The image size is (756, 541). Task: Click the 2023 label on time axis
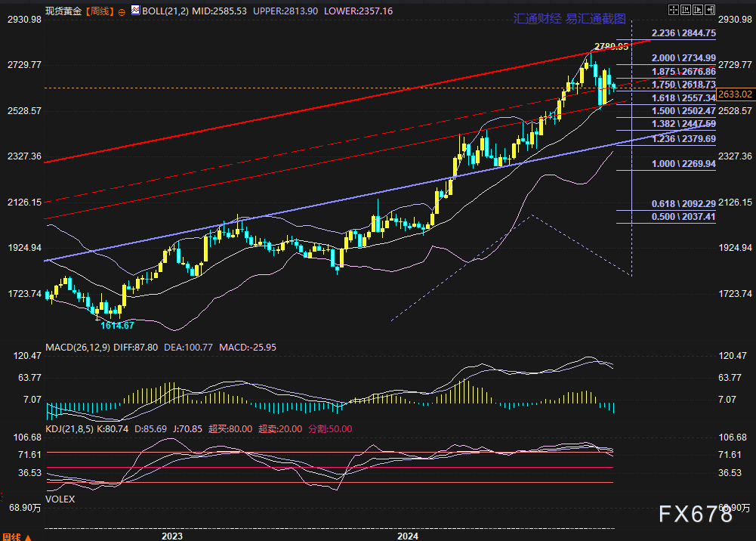tap(172, 535)
